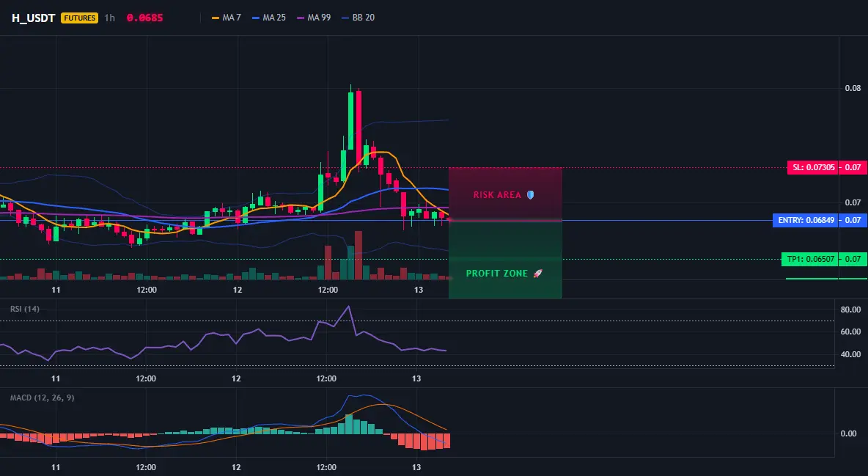
Task: Click the RSI (14) indicator label
Action: click(25, 309)
